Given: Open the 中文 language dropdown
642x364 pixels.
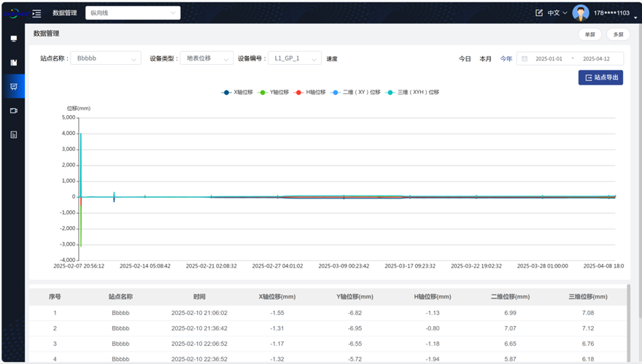Looking at the screenshot, I should pos(557,13).
